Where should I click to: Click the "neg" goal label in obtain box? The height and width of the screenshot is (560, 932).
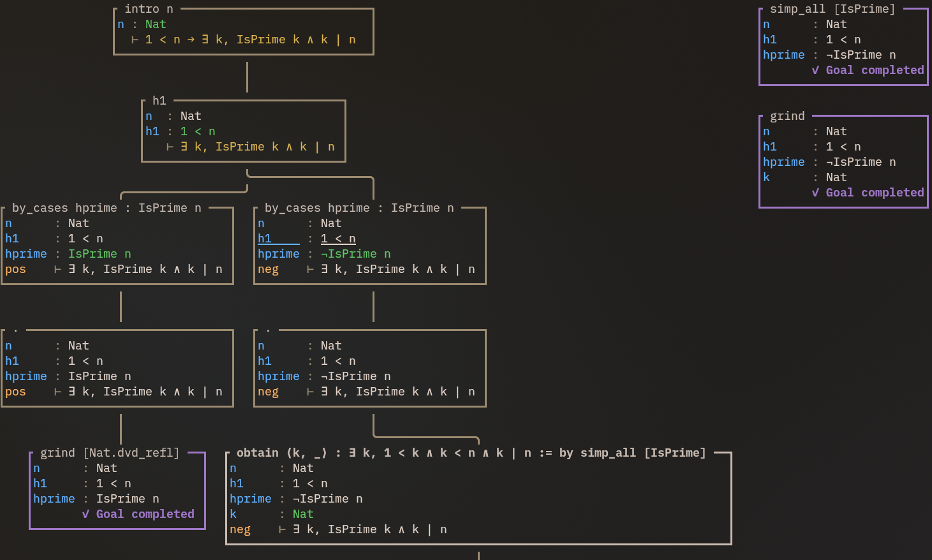click(x=240, y=529)
